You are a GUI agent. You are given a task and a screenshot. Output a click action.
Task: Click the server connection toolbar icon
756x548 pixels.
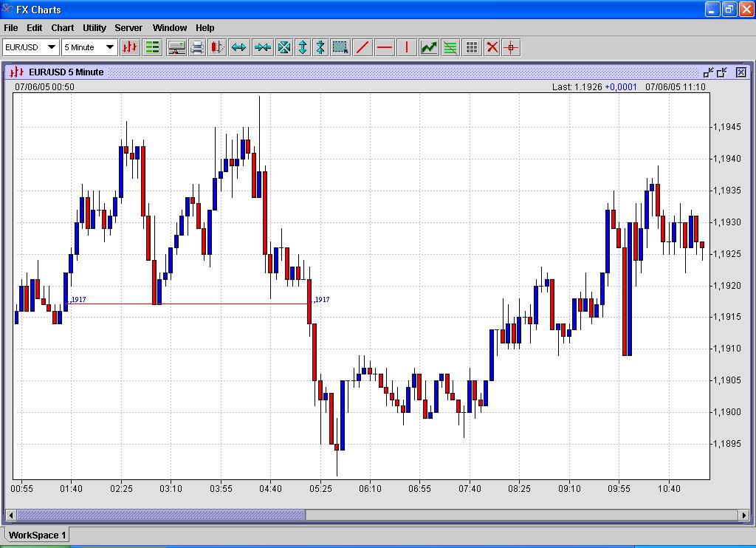(x=176, y=47)
